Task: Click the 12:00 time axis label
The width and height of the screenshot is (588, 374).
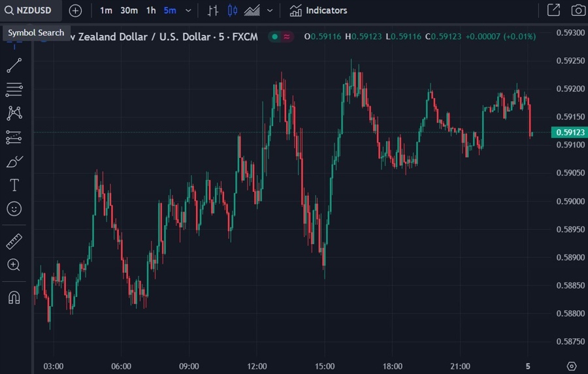Action: pos(257,366)
